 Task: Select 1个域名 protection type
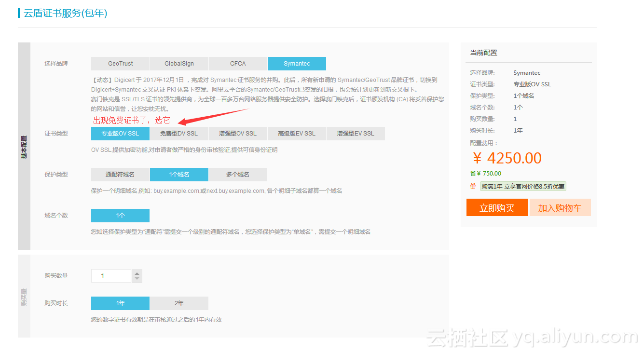point(179,175)
